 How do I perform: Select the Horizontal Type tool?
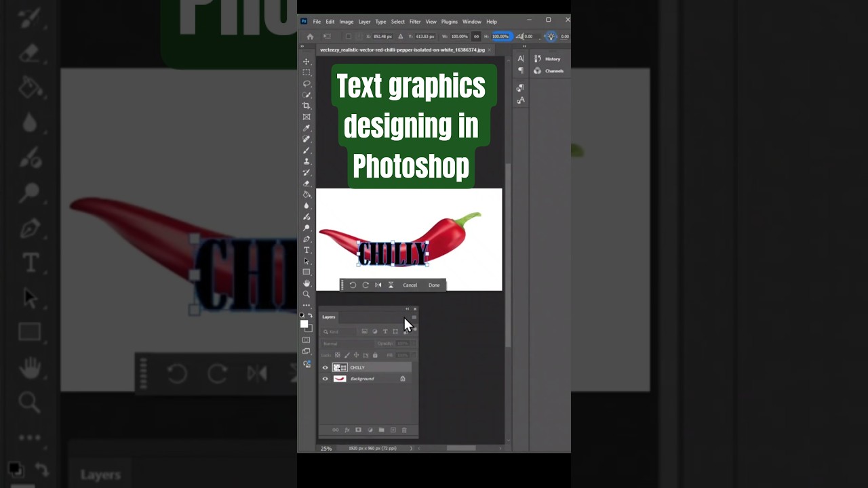click(307, 250)
